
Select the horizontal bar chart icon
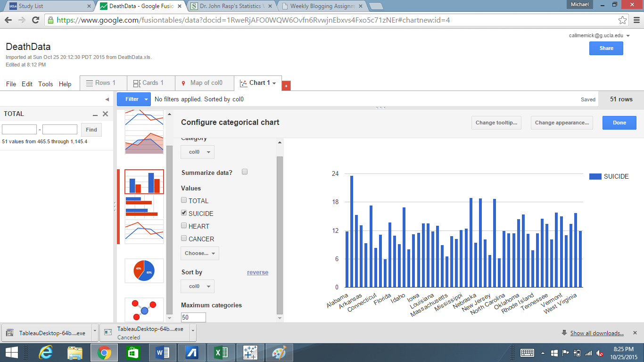point(144,206)
